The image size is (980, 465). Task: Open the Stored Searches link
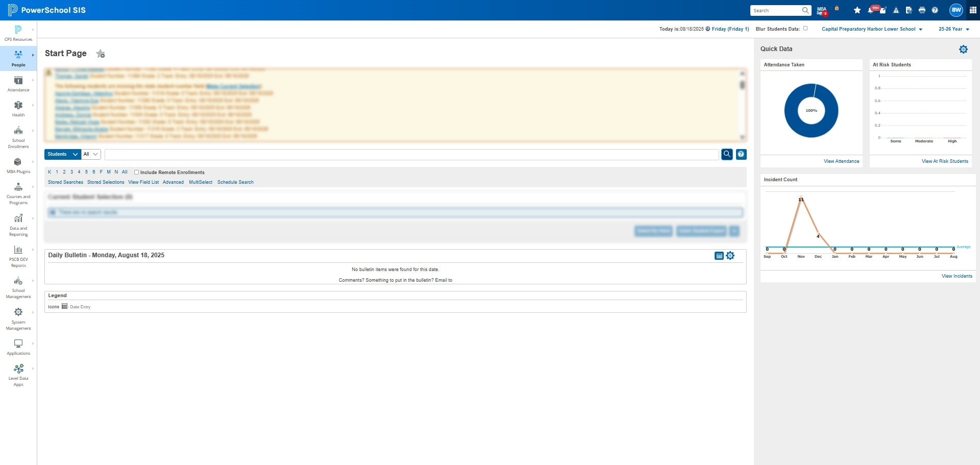point(65,182)
